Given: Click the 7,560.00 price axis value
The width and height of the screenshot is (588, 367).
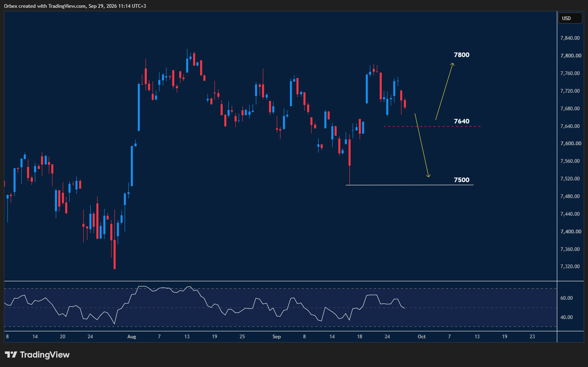Looking at the screenshot, I should pyautogui.click(x=570, y=161).
